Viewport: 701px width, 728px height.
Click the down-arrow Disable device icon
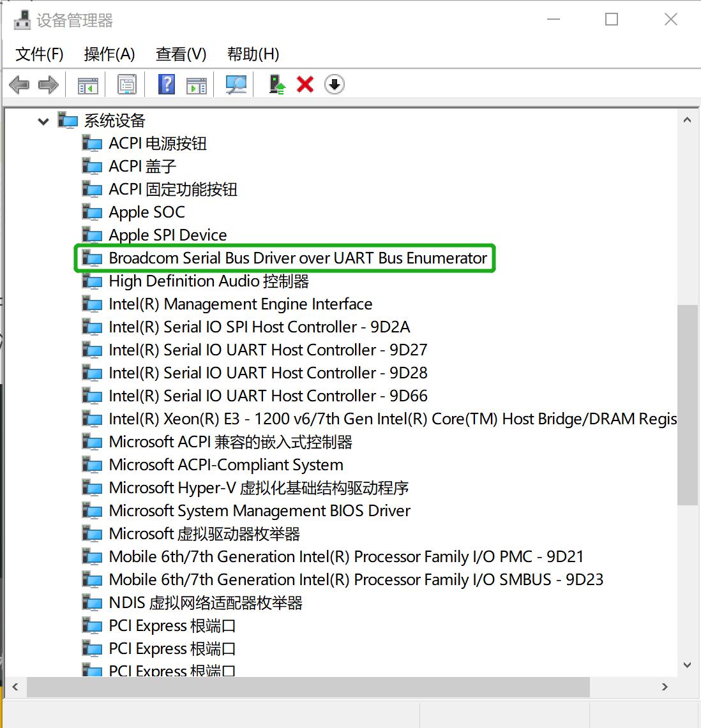335,84
